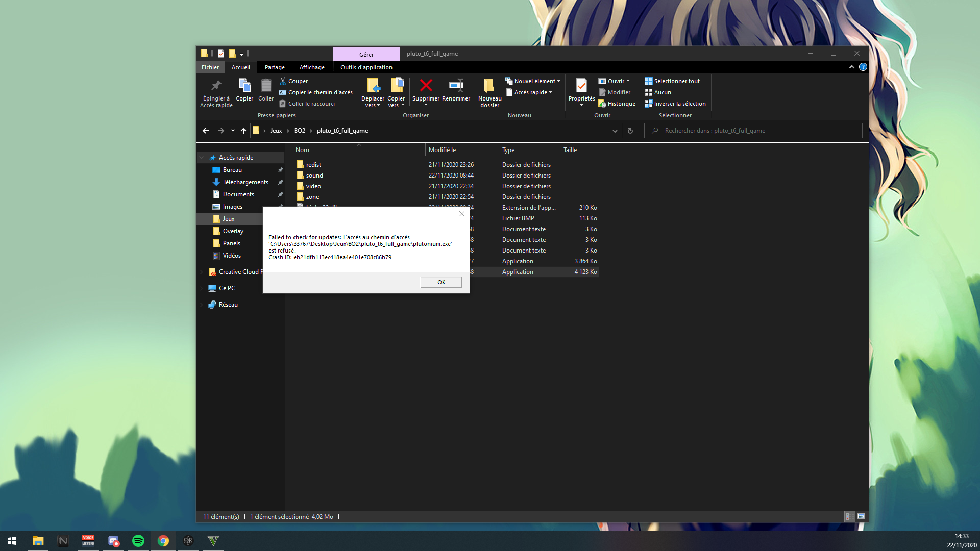Go back with the back arrow
This screenshot has width=980, height=551.
tap(206, 131)
